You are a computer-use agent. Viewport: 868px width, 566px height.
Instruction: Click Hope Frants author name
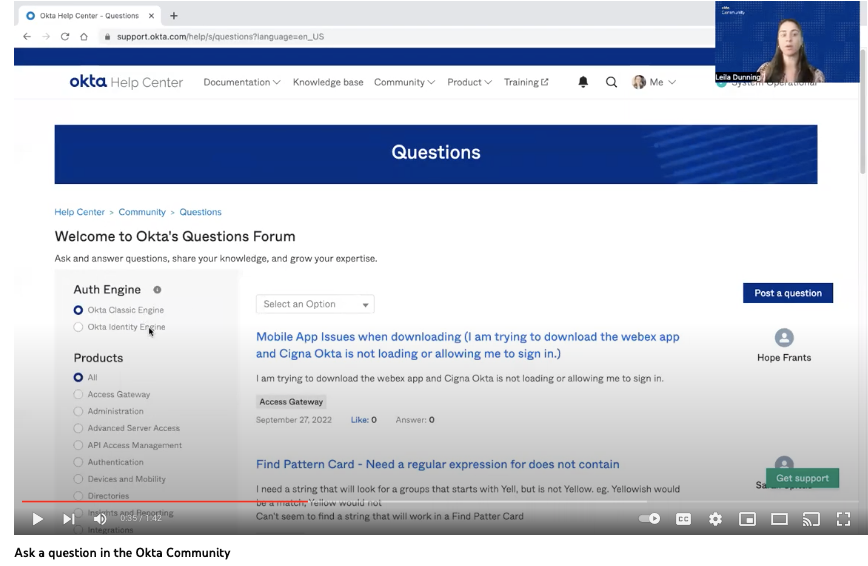[x=784, y=358]
